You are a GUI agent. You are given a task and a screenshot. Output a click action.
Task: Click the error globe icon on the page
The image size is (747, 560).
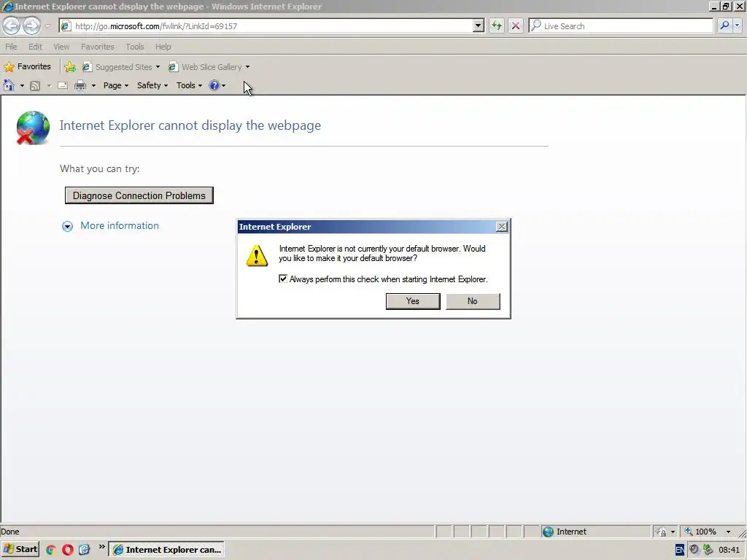click(x=32, y=128)
